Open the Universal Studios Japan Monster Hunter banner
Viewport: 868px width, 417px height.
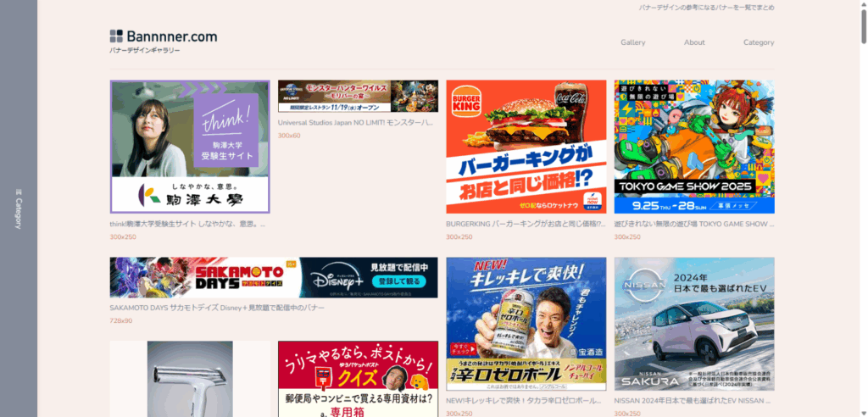click(358, 96)
